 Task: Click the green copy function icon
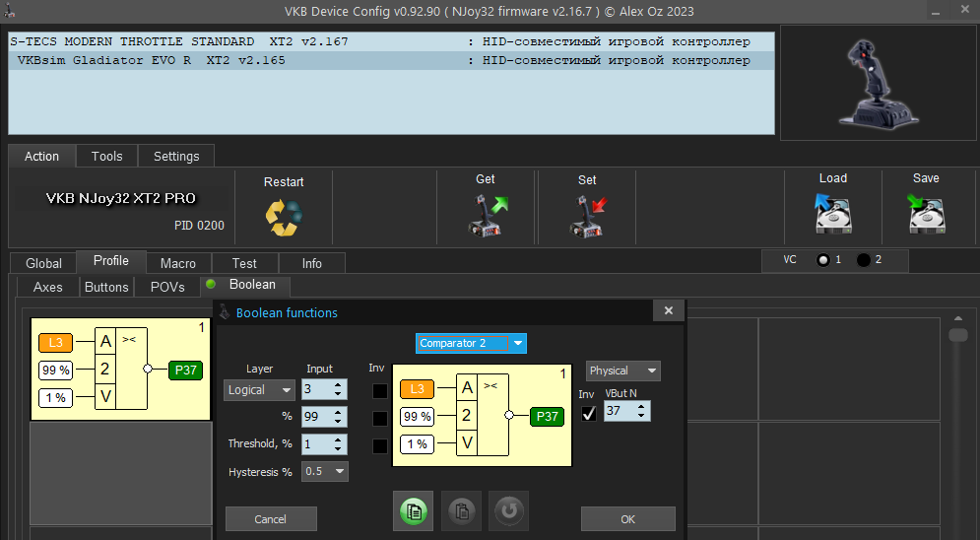click(x=413, y=511)
